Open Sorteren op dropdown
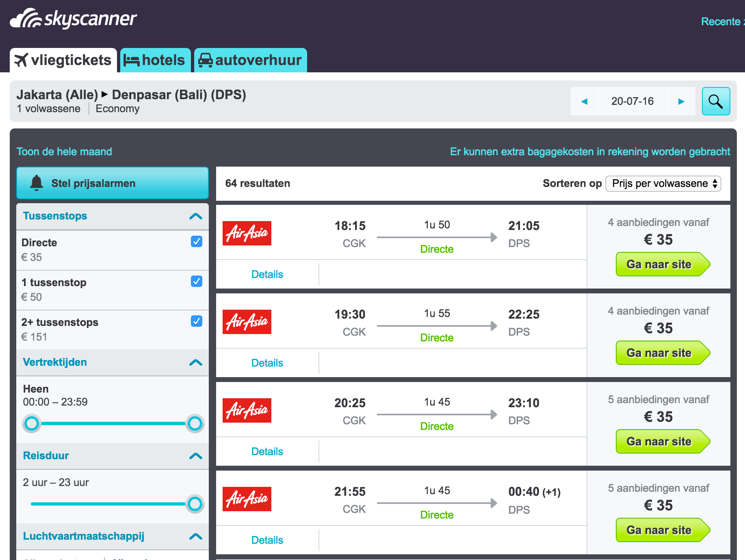 click(663, 183)
